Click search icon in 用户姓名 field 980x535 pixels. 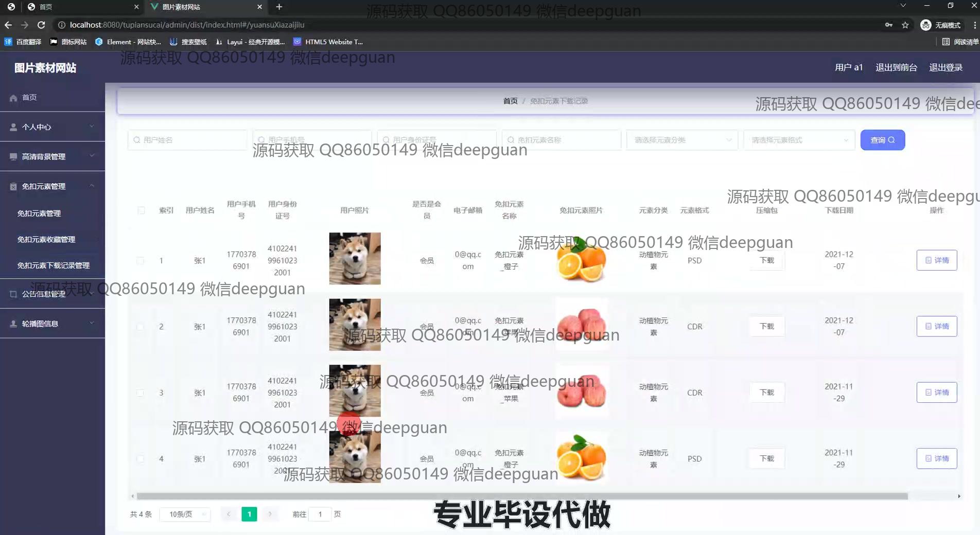137,140
